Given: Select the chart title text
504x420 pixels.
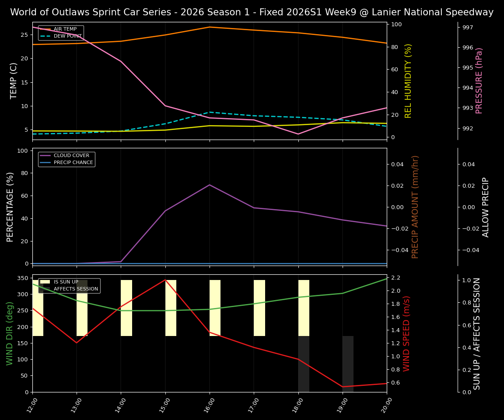Looking at the screenshot, I should [x=252, y=12].
